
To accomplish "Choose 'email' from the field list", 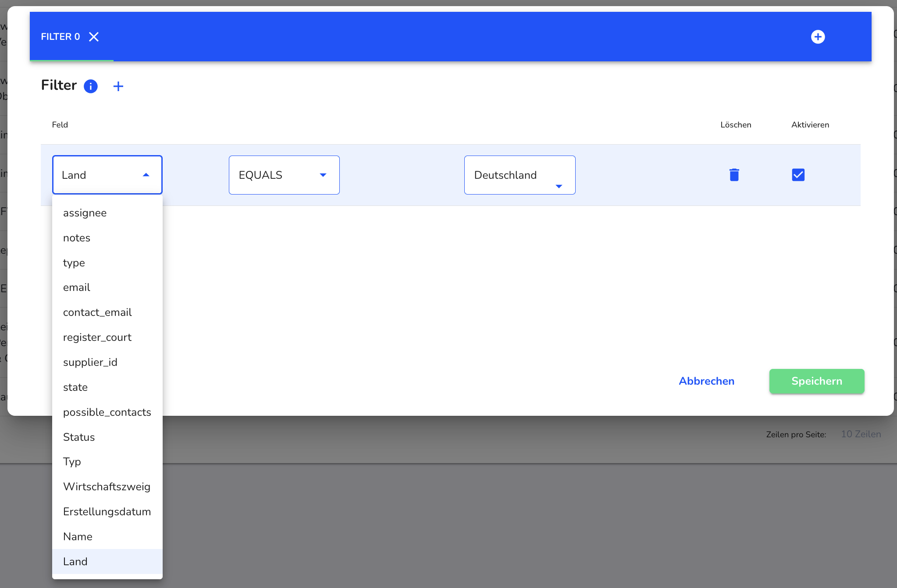I will click(107, 287).
